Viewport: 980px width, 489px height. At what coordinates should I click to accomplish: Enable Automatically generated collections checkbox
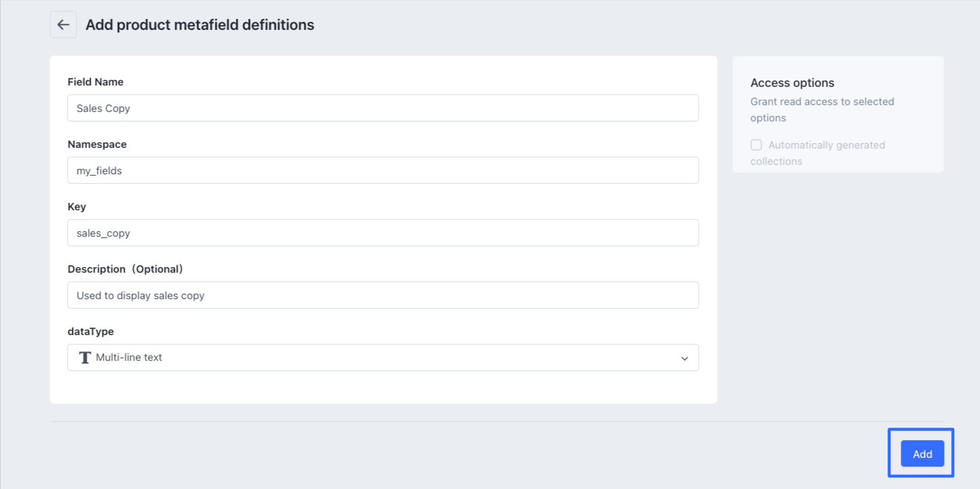[x=756, y=145]
